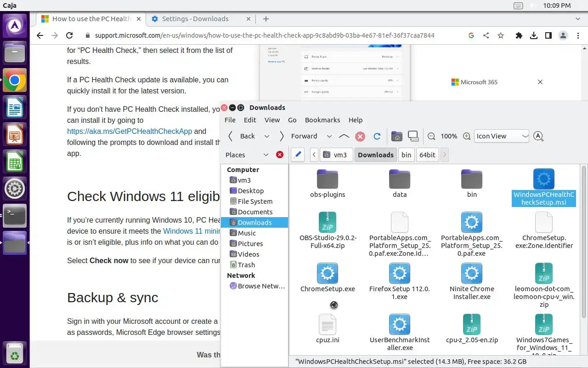Viewport: 588px width, 368px height.
Task: Click the Chrome address bar URL
Action: coord(265,35)
